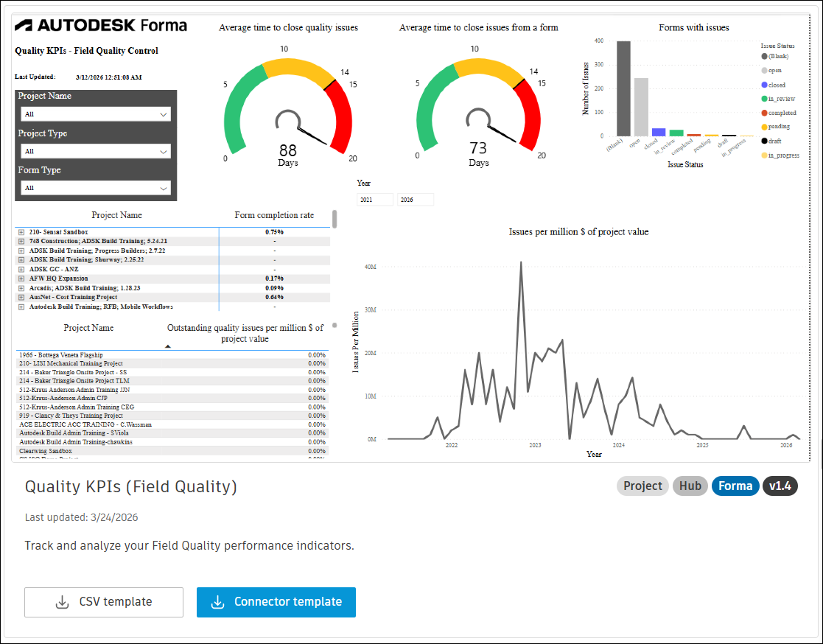823x644 pixels.
Task: Download the CSV template
Action: 104,602
